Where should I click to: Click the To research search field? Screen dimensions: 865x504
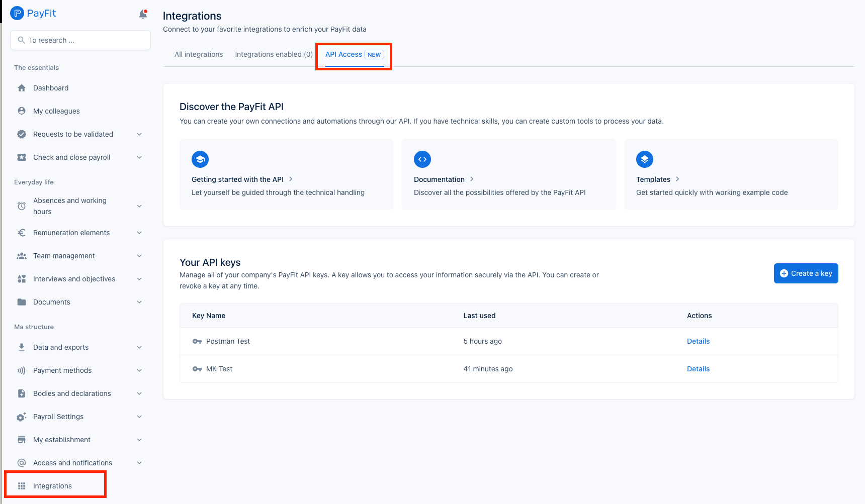point(80,40)
